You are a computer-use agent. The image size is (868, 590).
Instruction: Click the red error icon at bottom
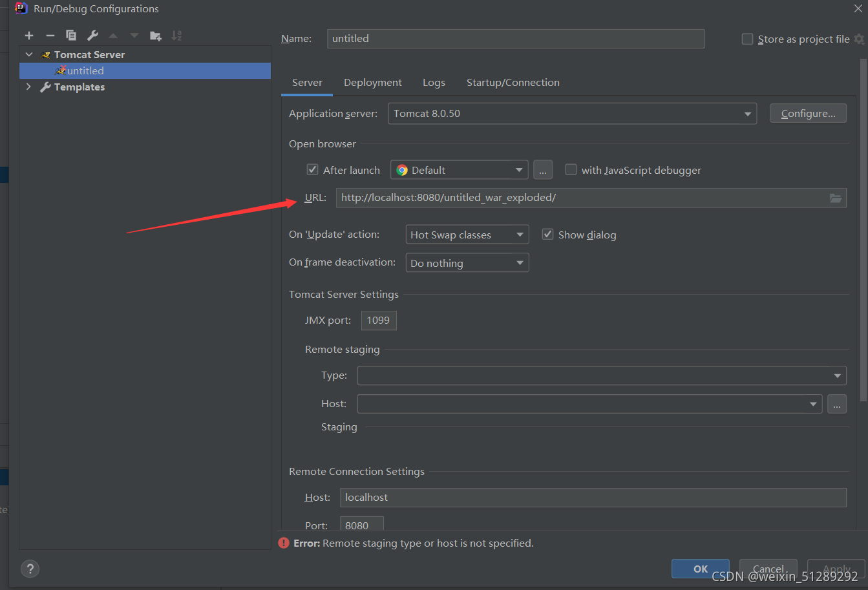(x=284, y=543)
